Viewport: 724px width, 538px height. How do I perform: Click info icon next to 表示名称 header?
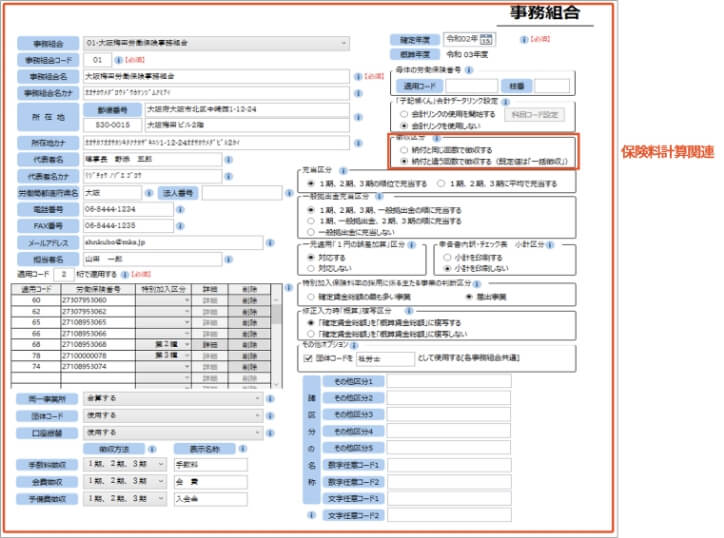tap(243, 449)
